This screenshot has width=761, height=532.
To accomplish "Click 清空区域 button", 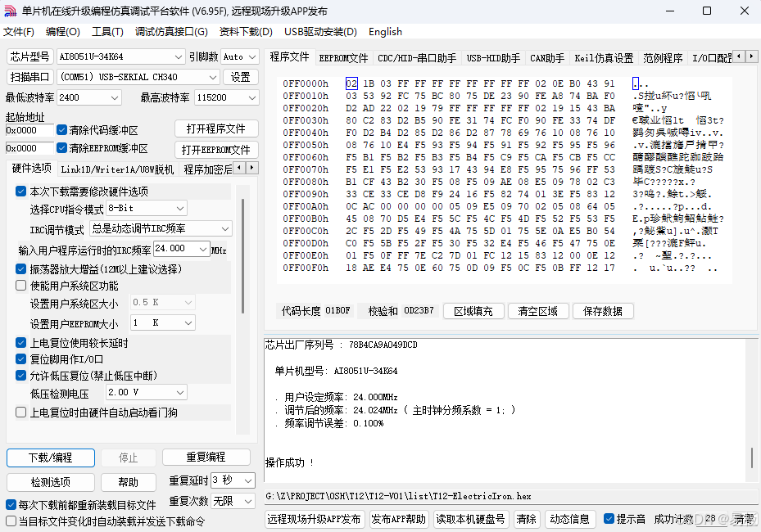I will click(x=537, y=311).
